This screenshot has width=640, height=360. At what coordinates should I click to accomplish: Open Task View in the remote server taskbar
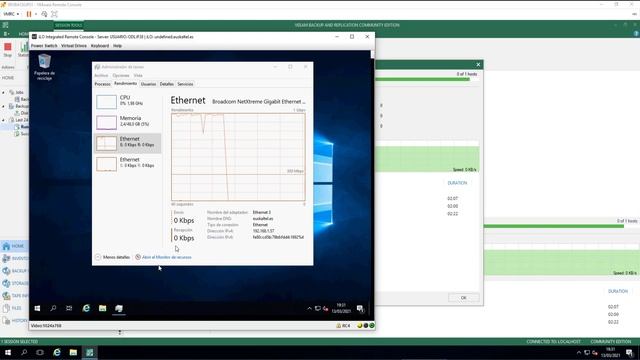click(x=69, y=309)
